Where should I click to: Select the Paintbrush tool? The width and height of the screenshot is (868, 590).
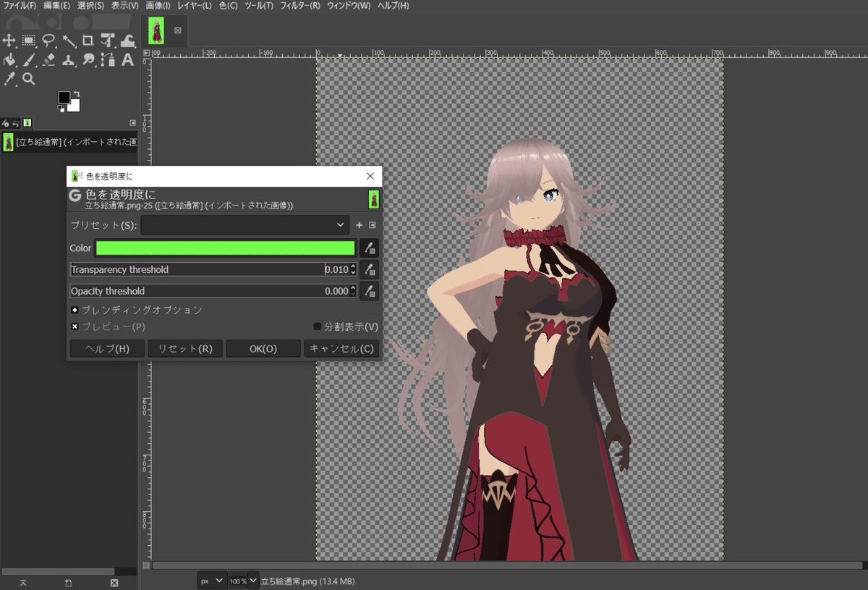(x=29, y=60)
